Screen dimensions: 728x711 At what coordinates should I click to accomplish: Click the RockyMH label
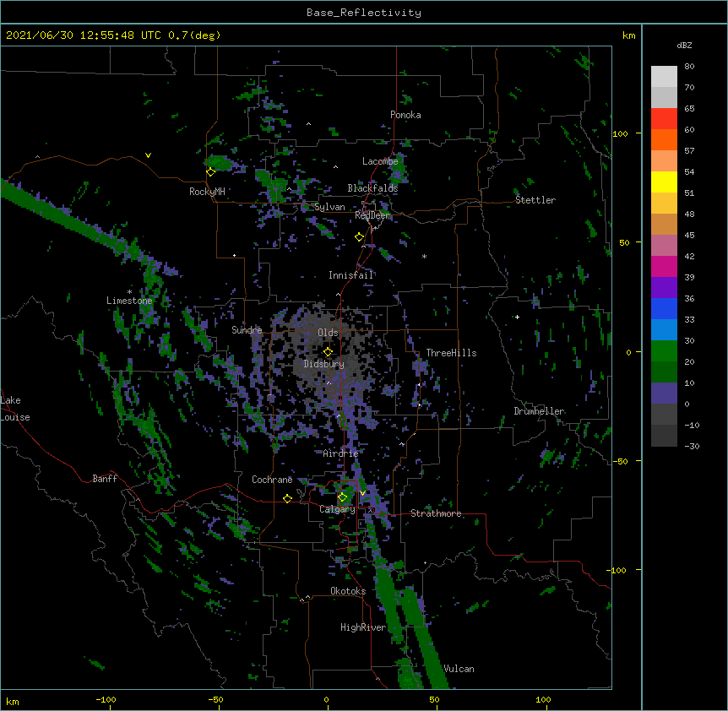coord(207,192)
